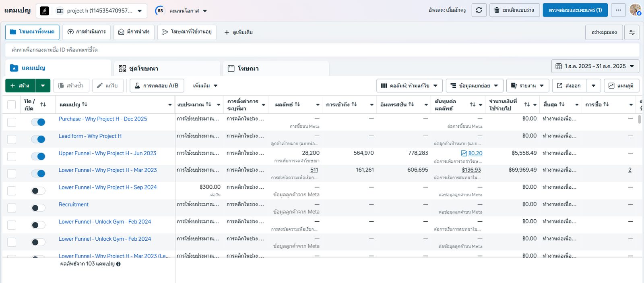
Task: Click the 511 results value link
Action: [x=314, y=170]
